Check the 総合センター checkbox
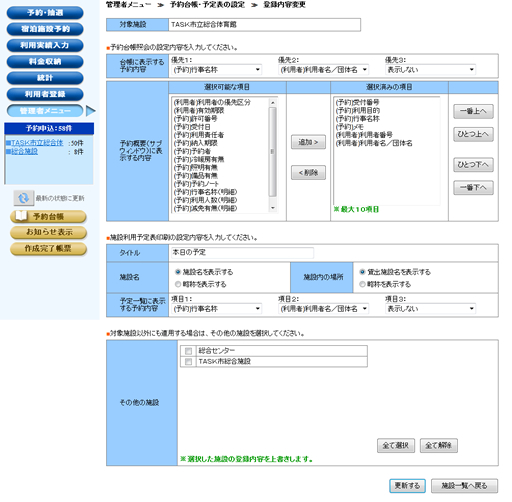512x502 pixels. click(x=188, y=351)
